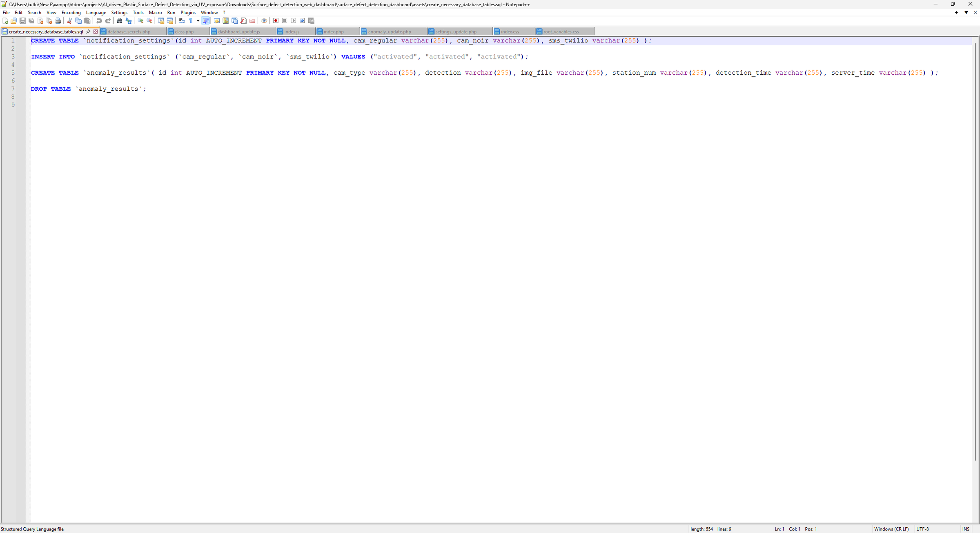Toggle the highlighted Indent guide button
This screenshot has width=980, height=533.
(206, 21)
